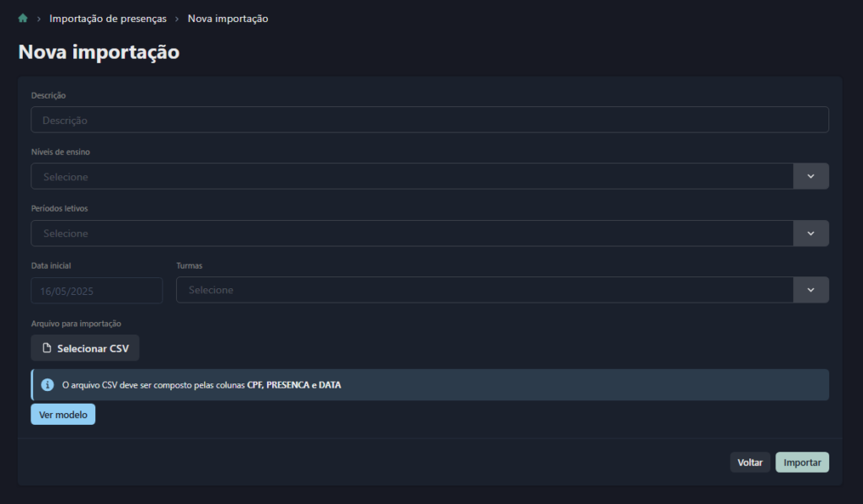The height and width of the screenshot is (504, 863).
Task: Click the CSV columns notice text
Action: pyautogui.click(x=202, y=384)
